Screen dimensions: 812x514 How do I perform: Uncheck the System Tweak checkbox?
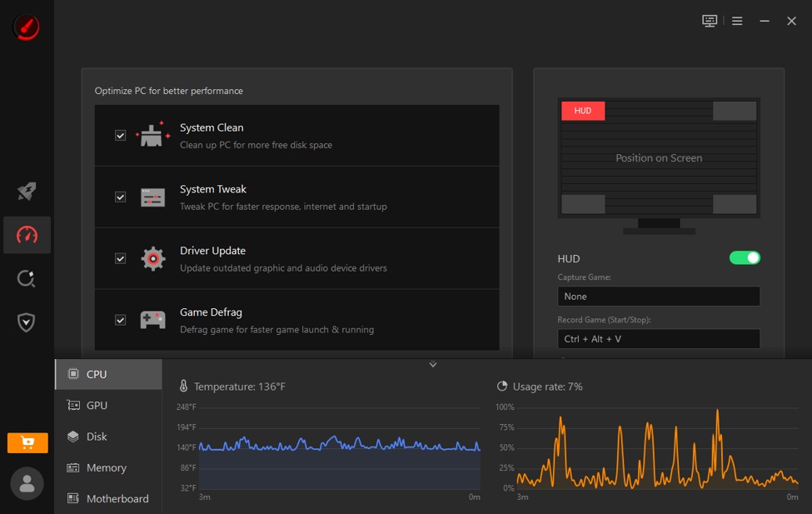pyautogui.click(x=120, y=197)
